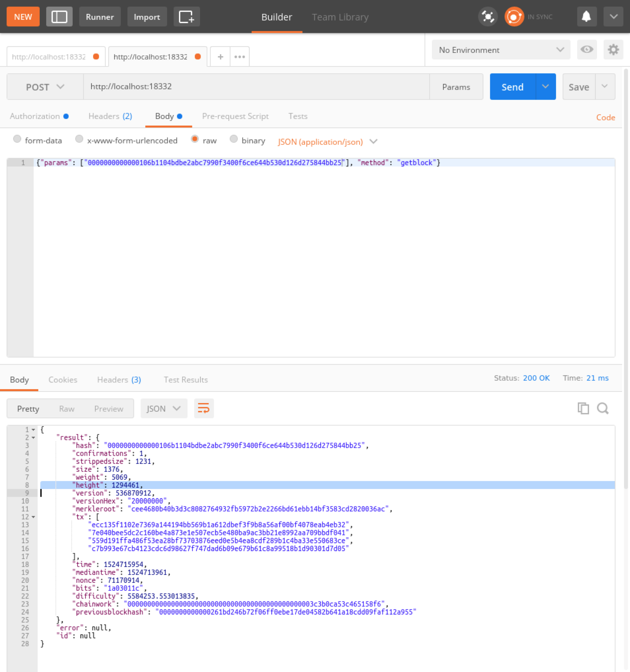Open the response Headers (3) tab
630x672 pixels.
[x=119, y=379]
